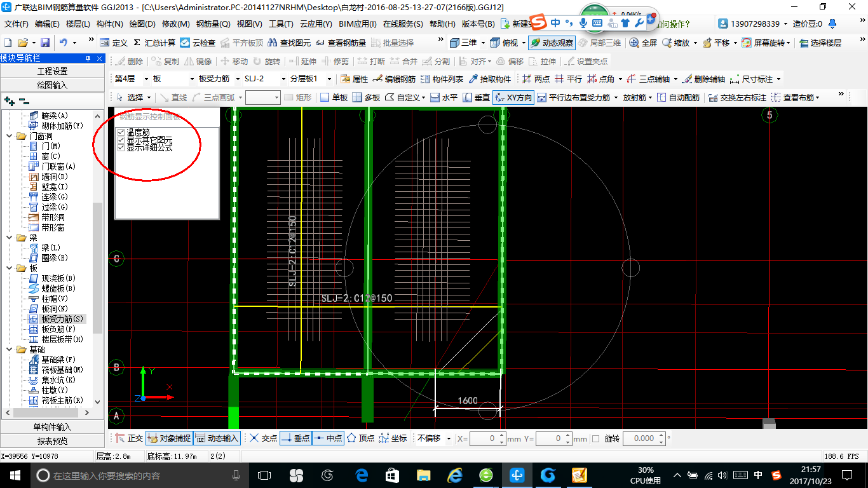Click the 单构件输入 panel button

[x=52, y=427]
